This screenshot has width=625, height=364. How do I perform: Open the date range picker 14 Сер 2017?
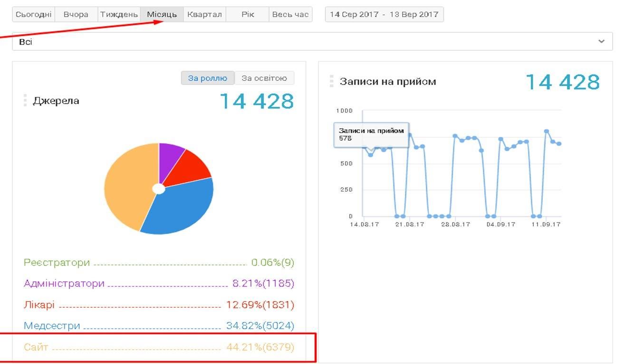384,14
